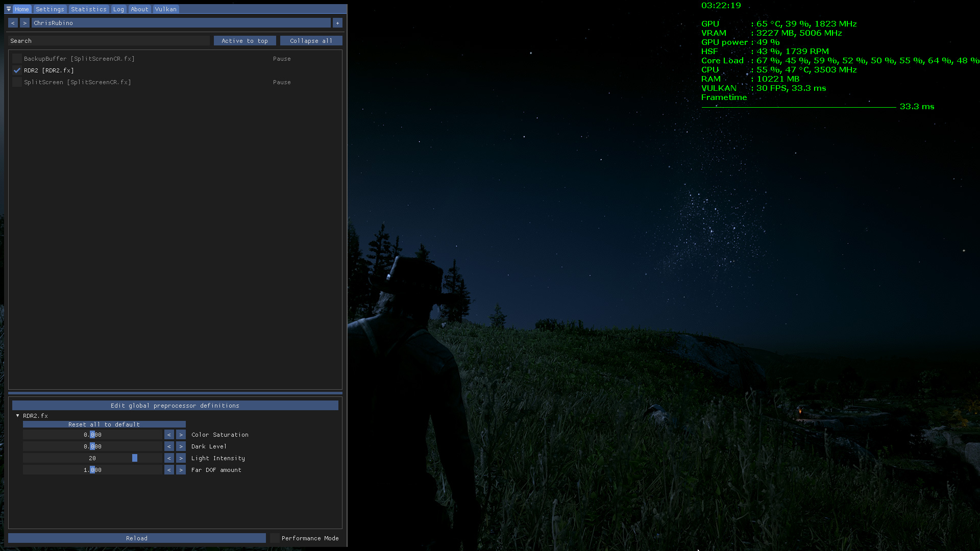Screen dimensions: 980x551
Task: Click the next preset arrow button
Action: tap(24, 23)
